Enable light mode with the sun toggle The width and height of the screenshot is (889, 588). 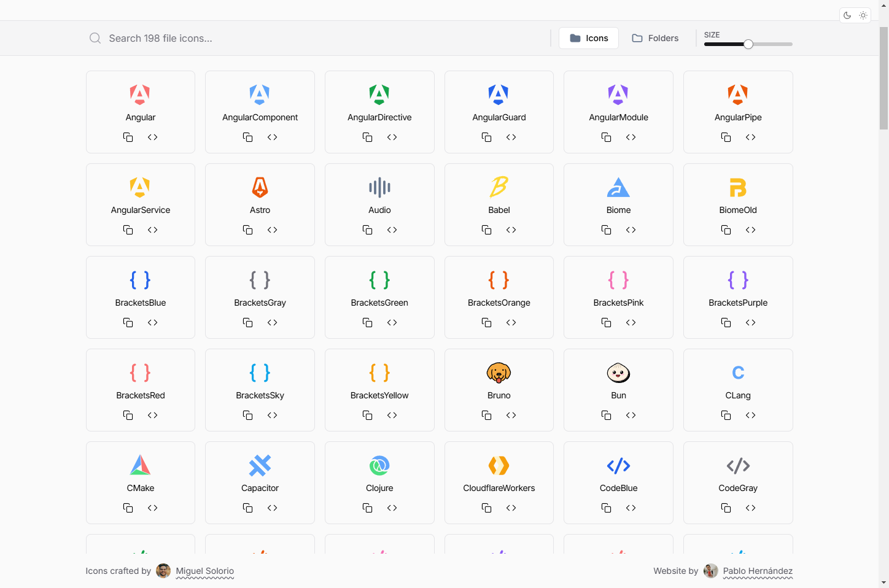pyautogui.click(x=863, y=15)
